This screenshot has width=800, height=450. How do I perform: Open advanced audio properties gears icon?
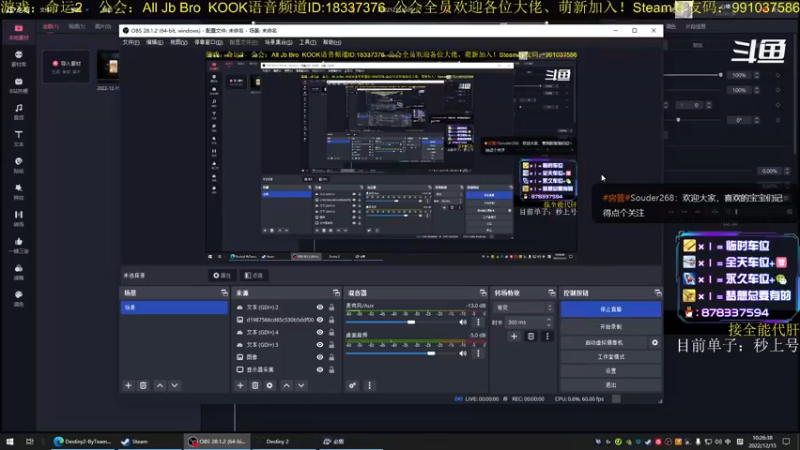(353, 385)
